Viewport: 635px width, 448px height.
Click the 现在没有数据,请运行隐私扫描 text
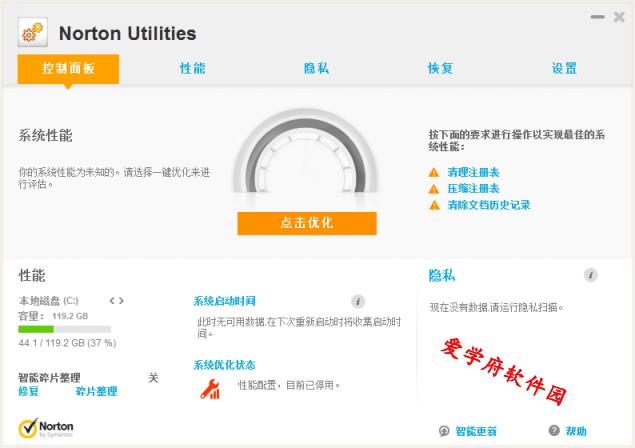(496, 307)
